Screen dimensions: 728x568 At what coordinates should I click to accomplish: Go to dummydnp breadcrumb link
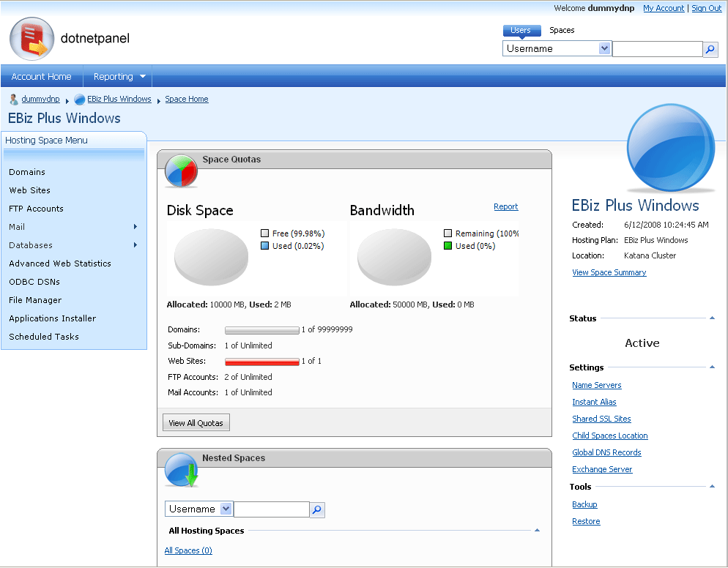coord(41,99)
